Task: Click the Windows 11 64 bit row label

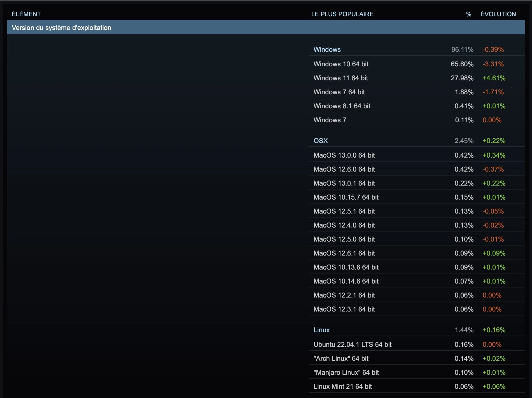Action: tap(340, 78)
